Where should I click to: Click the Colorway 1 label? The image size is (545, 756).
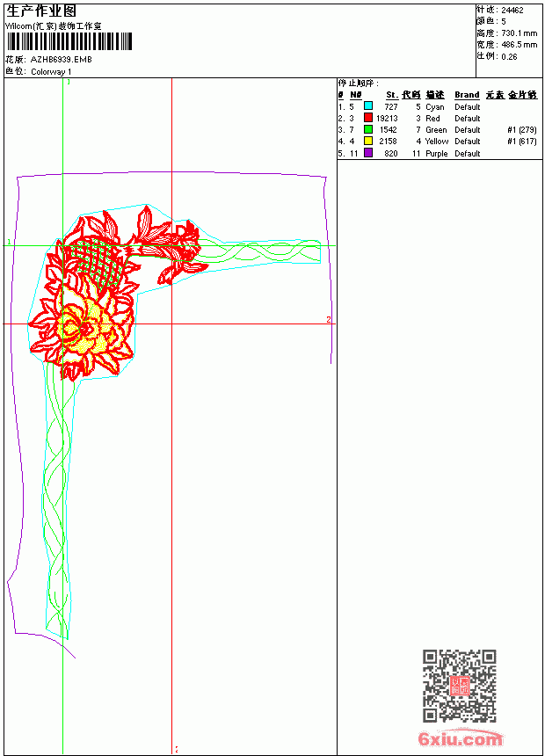pos(51,72)
